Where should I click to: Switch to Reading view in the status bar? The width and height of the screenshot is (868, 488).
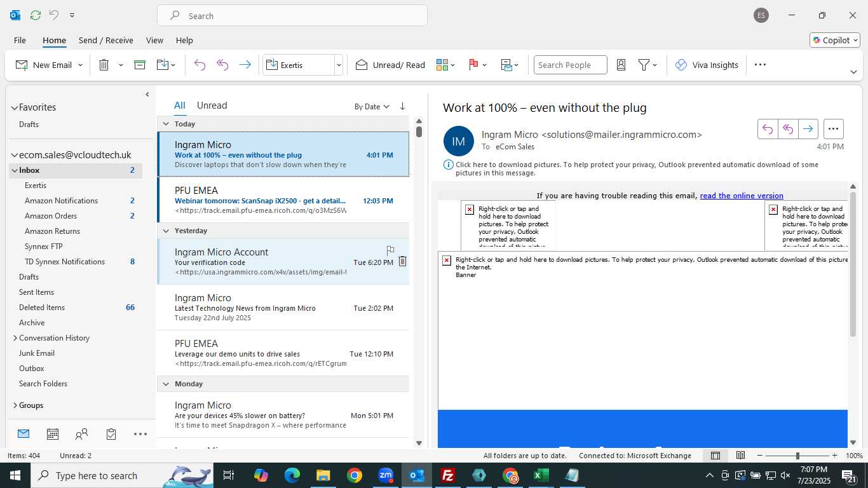tap(740, 456)
